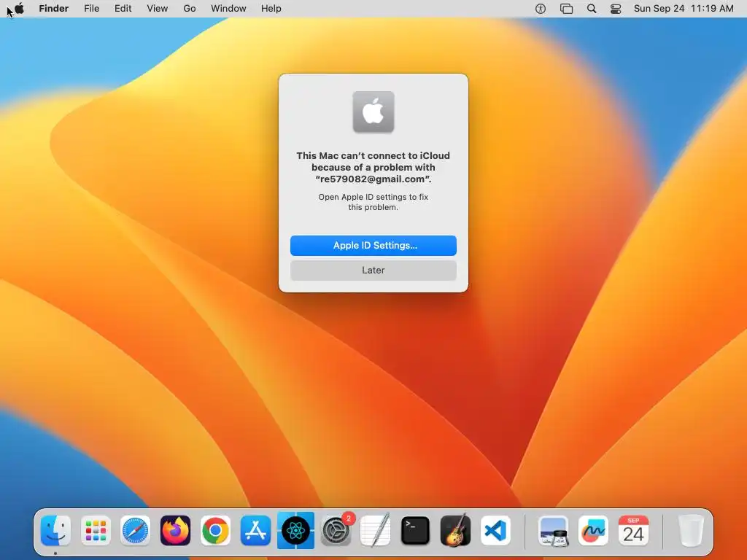Open the Go menu
Screen dimensions: 747x560
190,9
